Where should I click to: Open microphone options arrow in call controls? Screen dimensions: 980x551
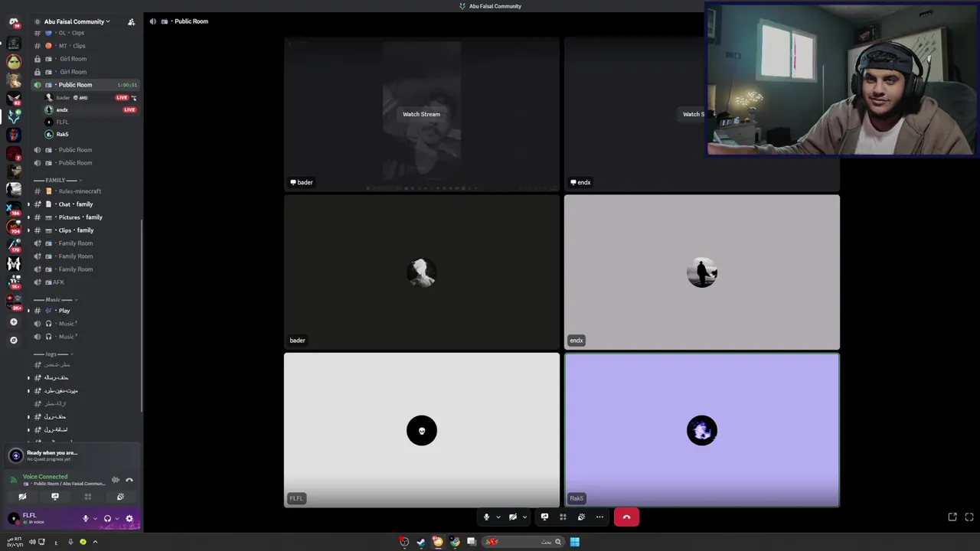498,517
